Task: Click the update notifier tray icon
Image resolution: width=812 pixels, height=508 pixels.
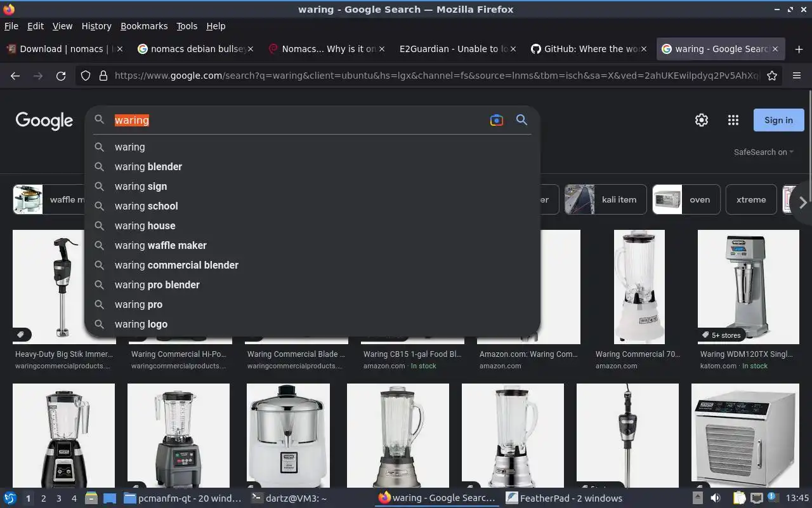Action: point(773,498)
